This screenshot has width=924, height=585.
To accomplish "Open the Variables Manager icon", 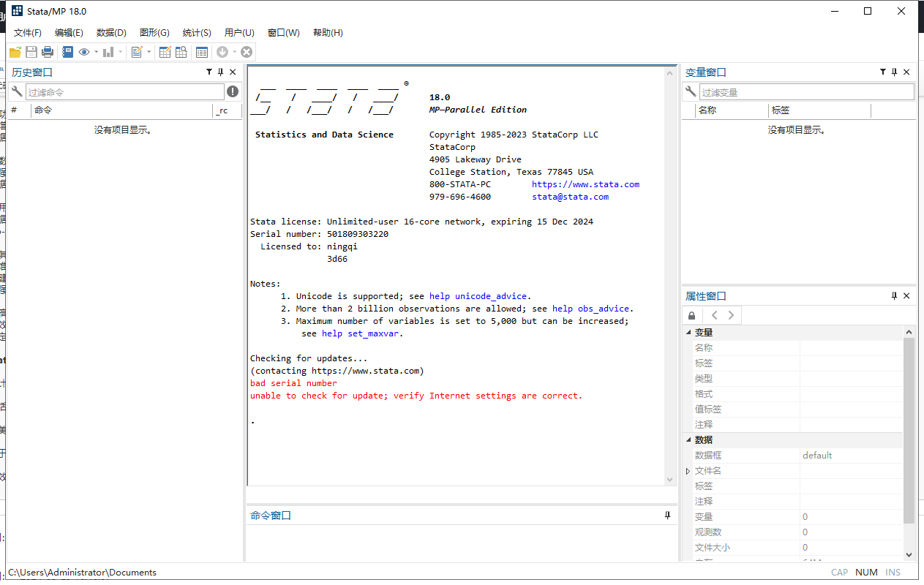I will 202,52.
